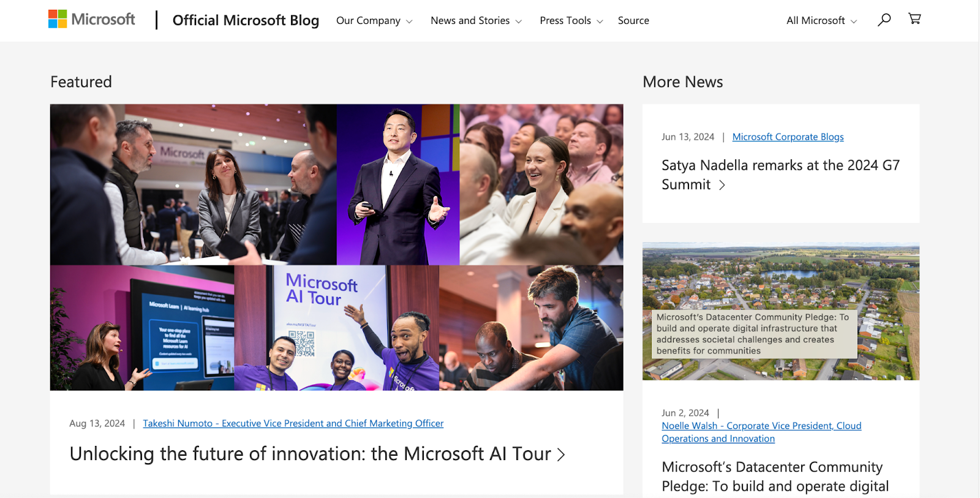Open Microsoft's Datacenter Community Pledge headline

(x=775, y=477)
